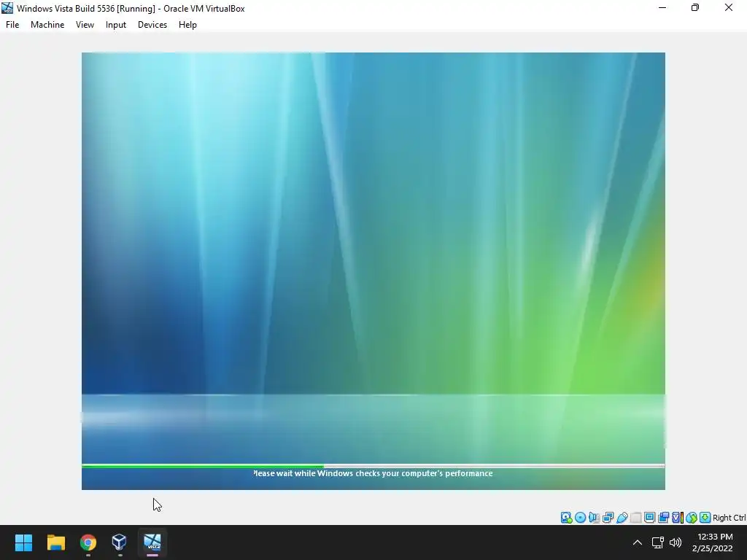
Task: Click the greyed-out shared folders status icon
Action: point(635,518)
